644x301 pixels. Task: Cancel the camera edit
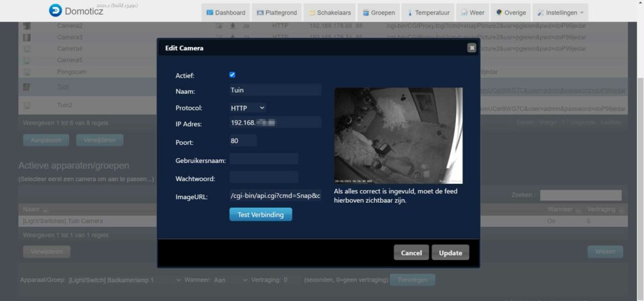pos(411,253)
